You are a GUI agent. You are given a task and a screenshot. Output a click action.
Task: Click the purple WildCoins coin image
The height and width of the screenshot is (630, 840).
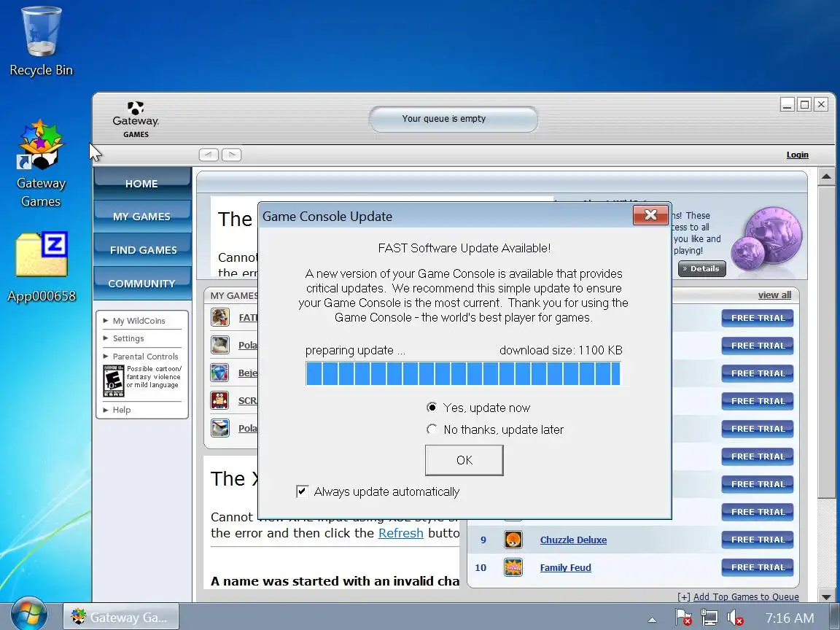pos(767,238)
